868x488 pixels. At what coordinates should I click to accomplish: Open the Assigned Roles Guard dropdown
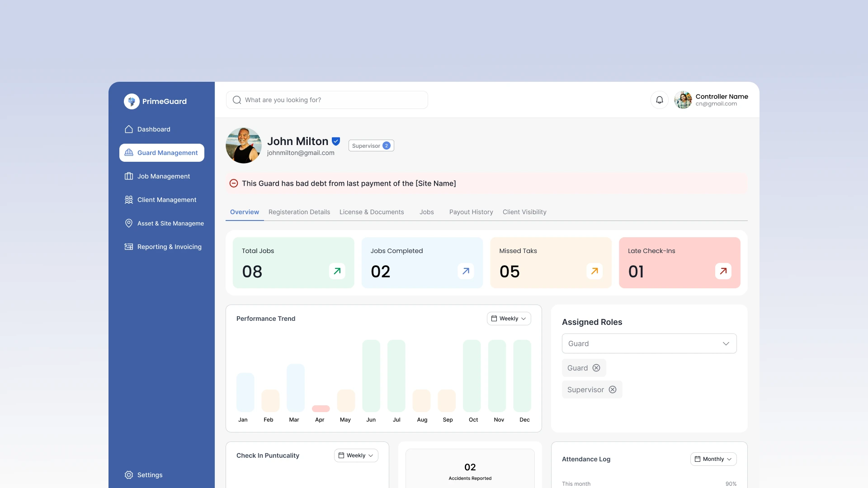(x=649, y=343)
